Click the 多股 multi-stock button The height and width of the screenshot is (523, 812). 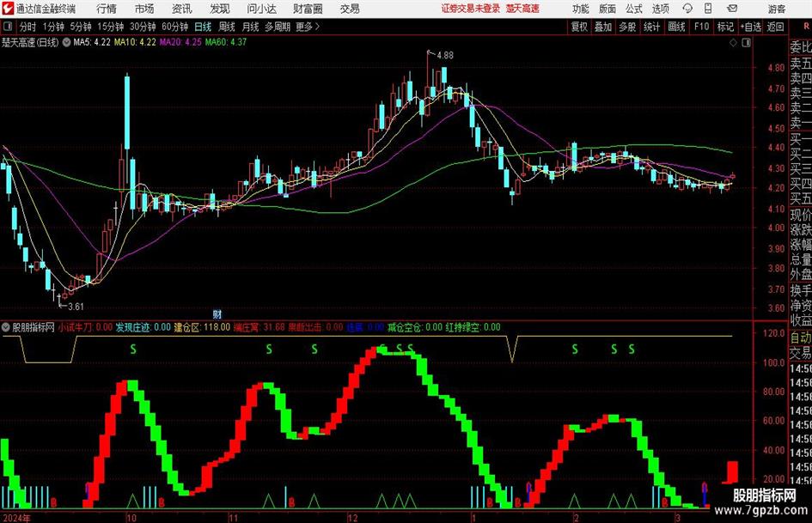click(x=627, y=27)
